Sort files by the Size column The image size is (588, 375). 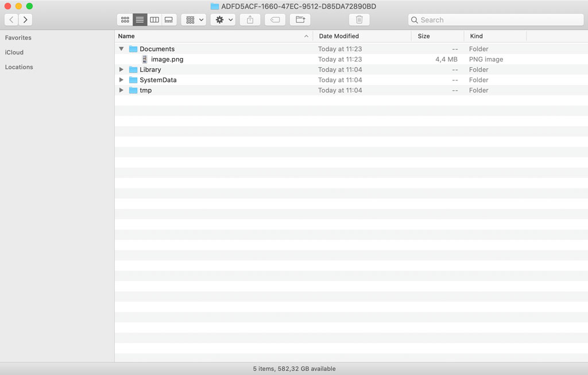423,36
